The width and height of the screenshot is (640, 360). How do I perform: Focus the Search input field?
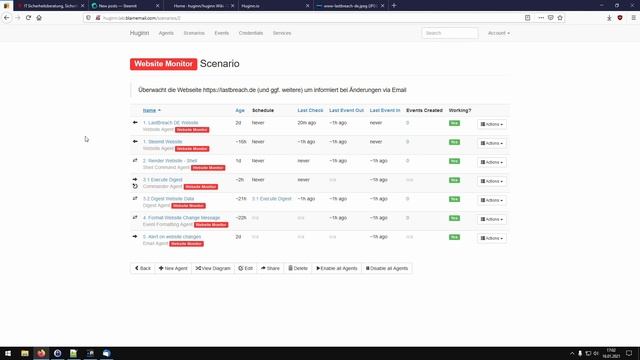click(x=450, y=33)
